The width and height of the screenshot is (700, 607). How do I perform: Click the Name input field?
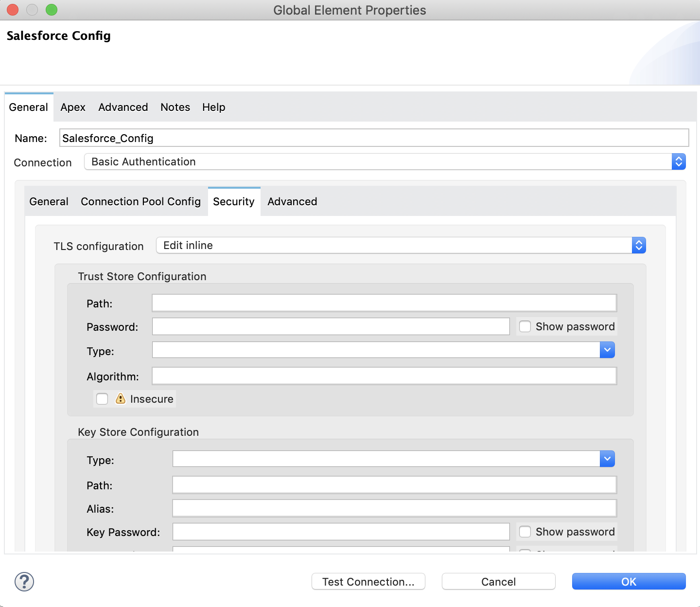pyautogui.click(x=373, y=138)
